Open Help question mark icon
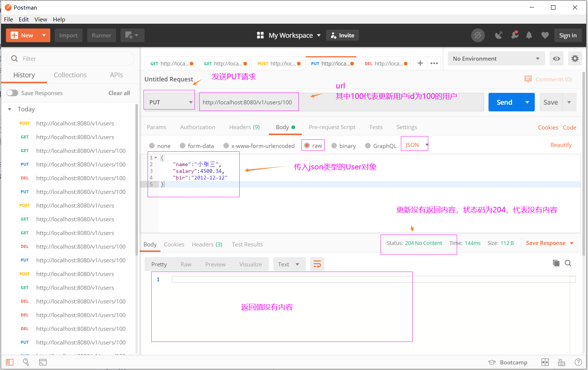Screen dimensions: 588x370 [578, 362]
